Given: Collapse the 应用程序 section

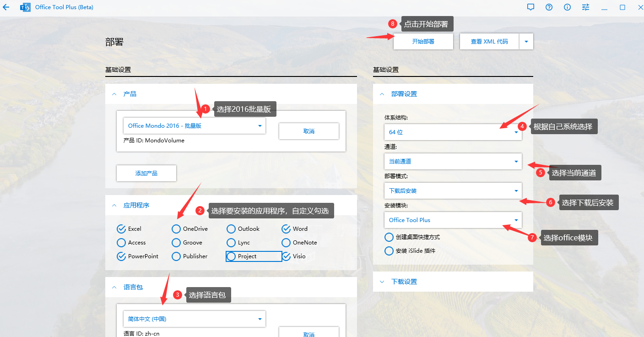Looking at the screenshot, I should tap(114, 206).
